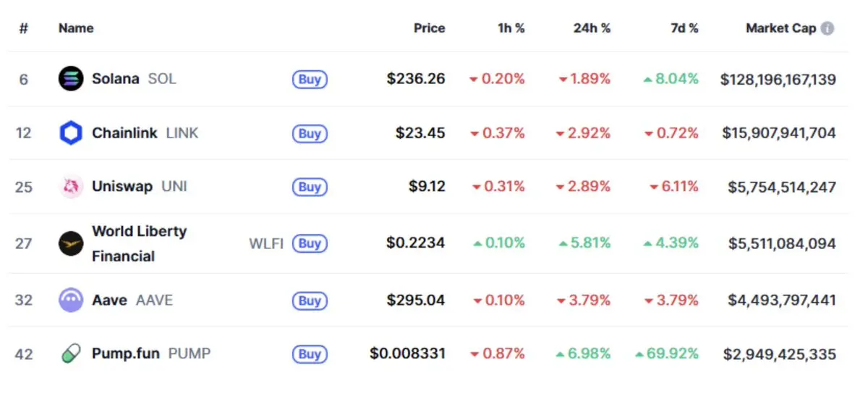Sort the table by Price column header

(x=429, y=28)
